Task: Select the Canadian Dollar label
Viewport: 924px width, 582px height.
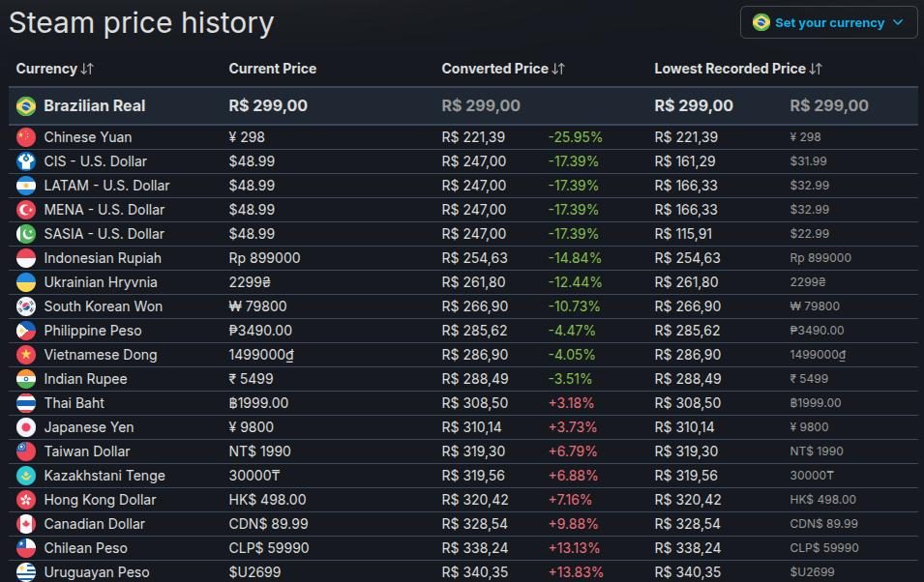Action: 94,524
